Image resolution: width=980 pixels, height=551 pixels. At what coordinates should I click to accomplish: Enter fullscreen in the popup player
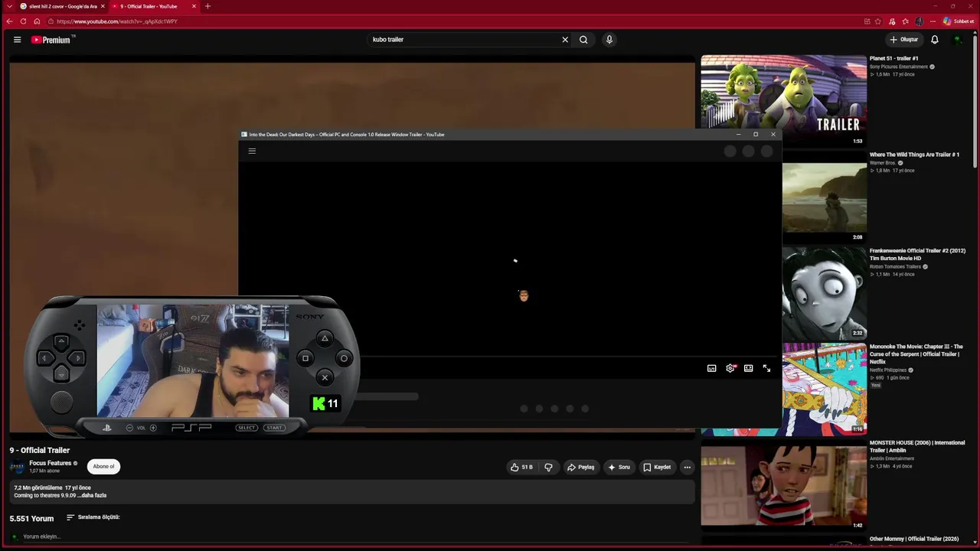coord(766,368)
